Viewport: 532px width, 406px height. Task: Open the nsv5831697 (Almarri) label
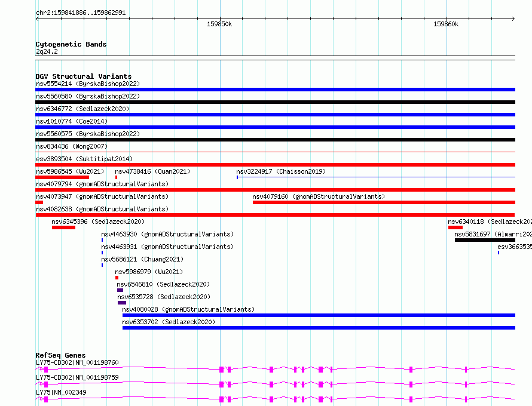493,234
